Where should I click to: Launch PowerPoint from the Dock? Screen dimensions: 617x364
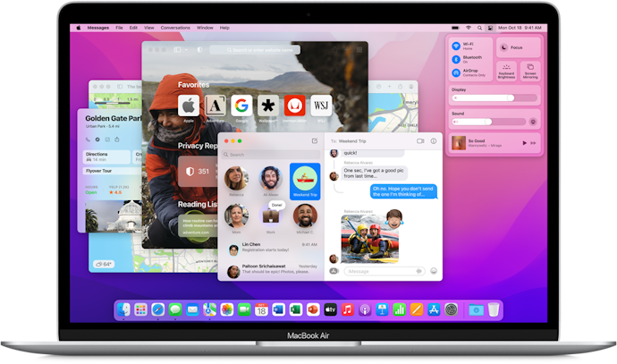click(313, 309)
